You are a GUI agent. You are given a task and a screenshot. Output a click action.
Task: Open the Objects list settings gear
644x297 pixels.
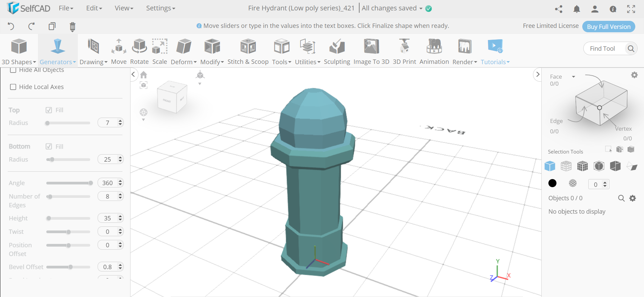(633, 198)
